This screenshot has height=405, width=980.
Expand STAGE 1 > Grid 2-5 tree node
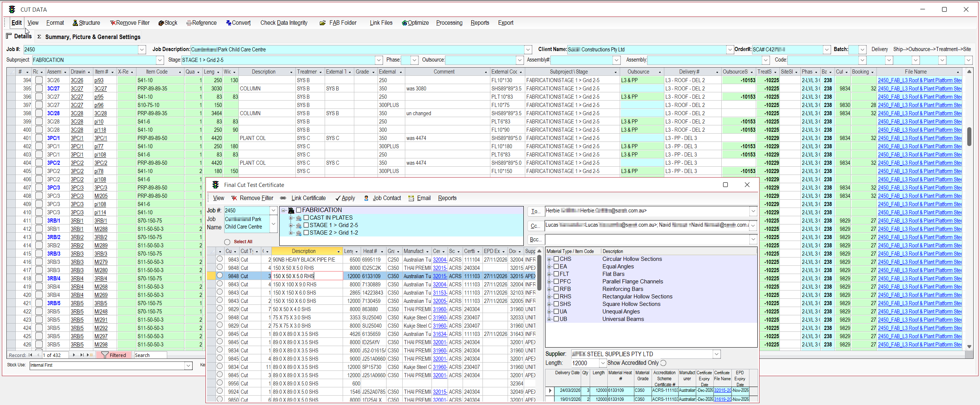point(291,225)
